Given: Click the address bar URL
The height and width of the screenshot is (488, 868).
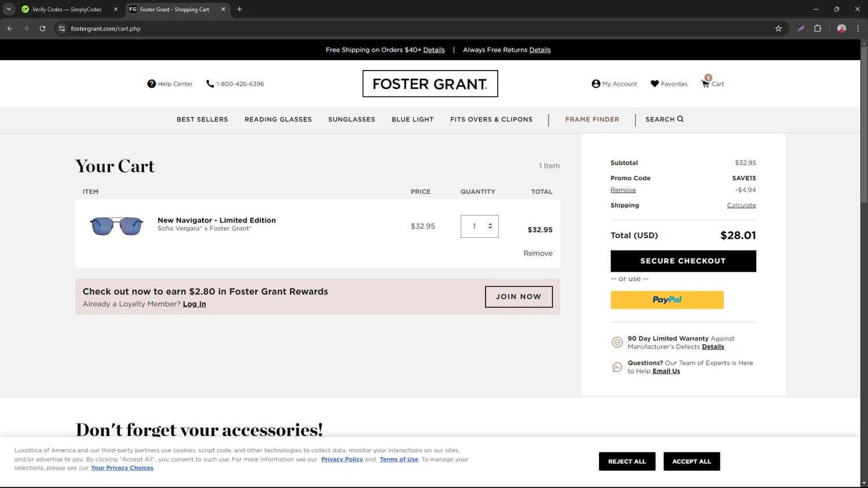Looking at the screenshot, I should [x=106, y=28].
